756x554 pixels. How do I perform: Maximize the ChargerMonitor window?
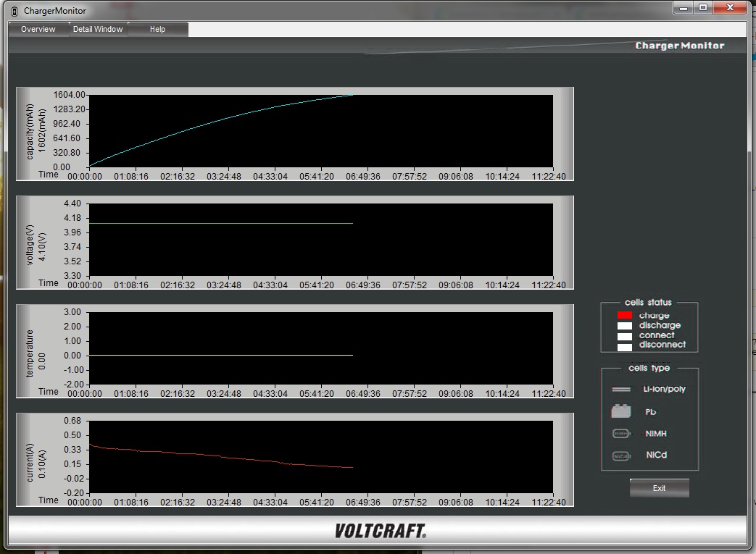(702, 7)
